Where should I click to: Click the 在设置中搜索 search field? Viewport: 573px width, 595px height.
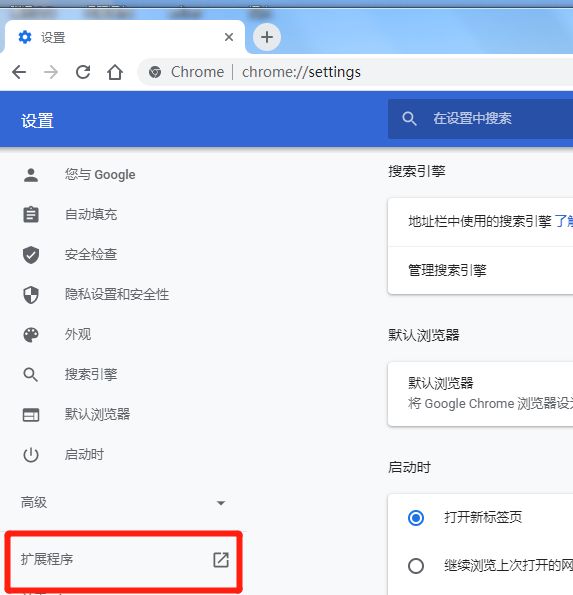click(x=480, y=119)
